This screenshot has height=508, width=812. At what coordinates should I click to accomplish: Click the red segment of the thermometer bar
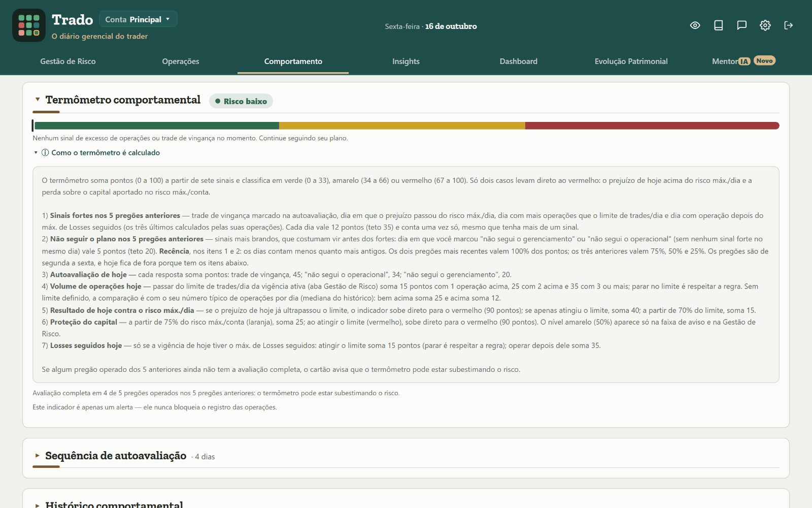pos(652,125)
